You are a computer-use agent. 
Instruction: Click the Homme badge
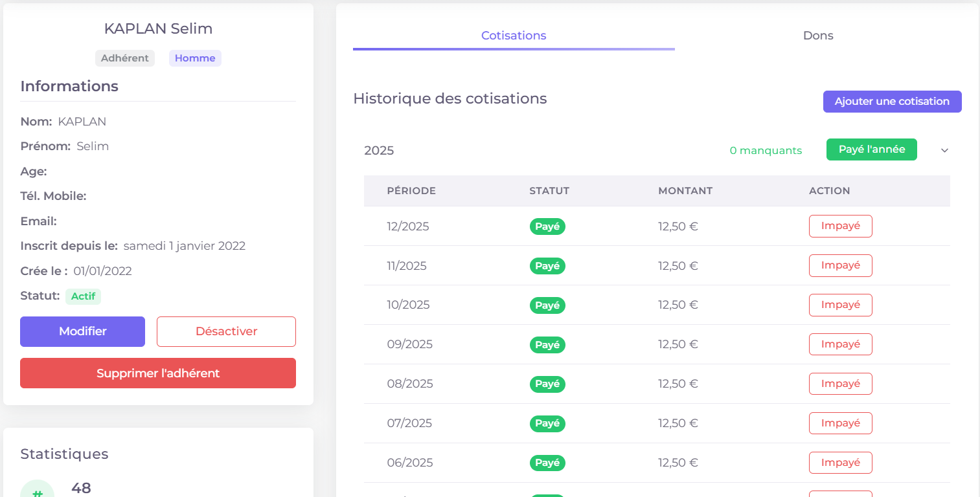(195, 58)
